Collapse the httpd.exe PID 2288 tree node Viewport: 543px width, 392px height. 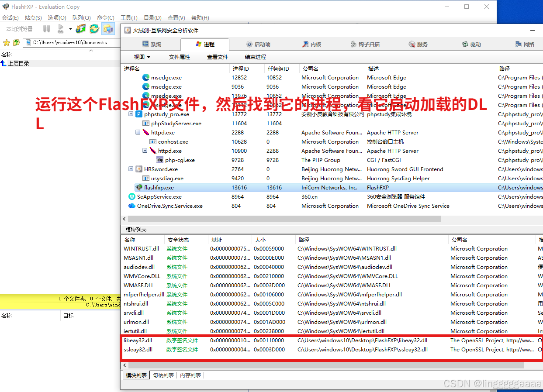pyautogui.click(x=138, y=132)
